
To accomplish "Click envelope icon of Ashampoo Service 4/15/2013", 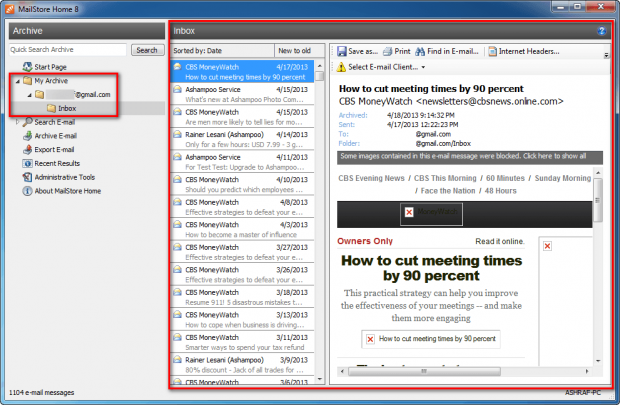I will click(178, 89).
